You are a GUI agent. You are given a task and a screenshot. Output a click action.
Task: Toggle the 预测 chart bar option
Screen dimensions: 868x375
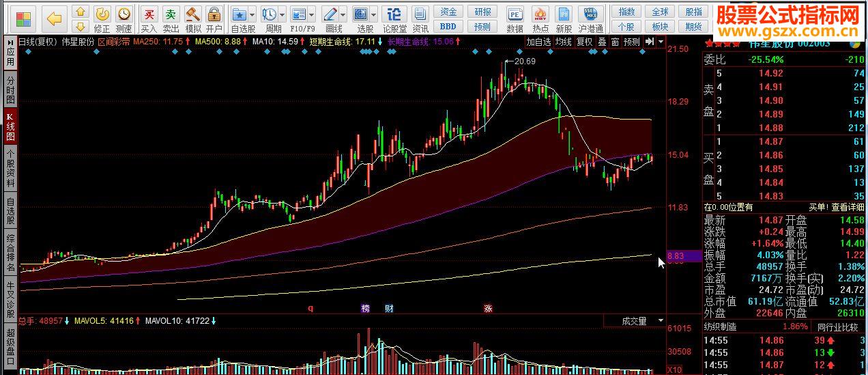(x=633, y=42)
